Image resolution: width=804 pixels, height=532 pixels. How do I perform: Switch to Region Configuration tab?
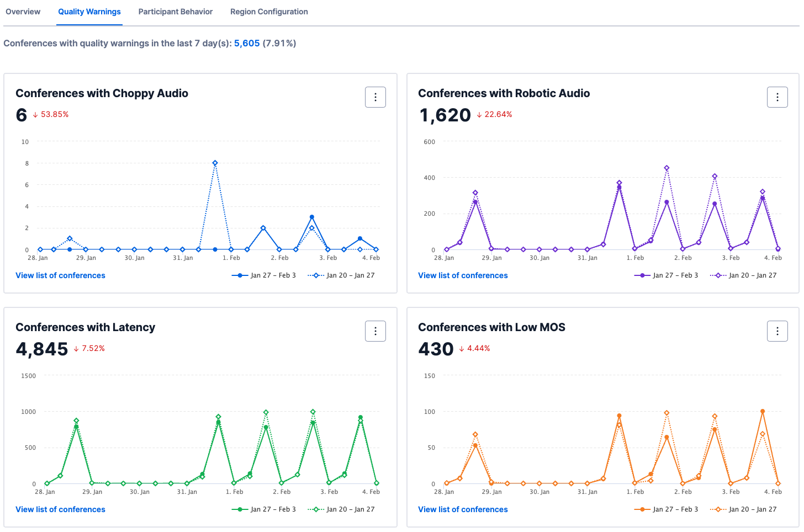pyautogui.click(x=269, y=11)
